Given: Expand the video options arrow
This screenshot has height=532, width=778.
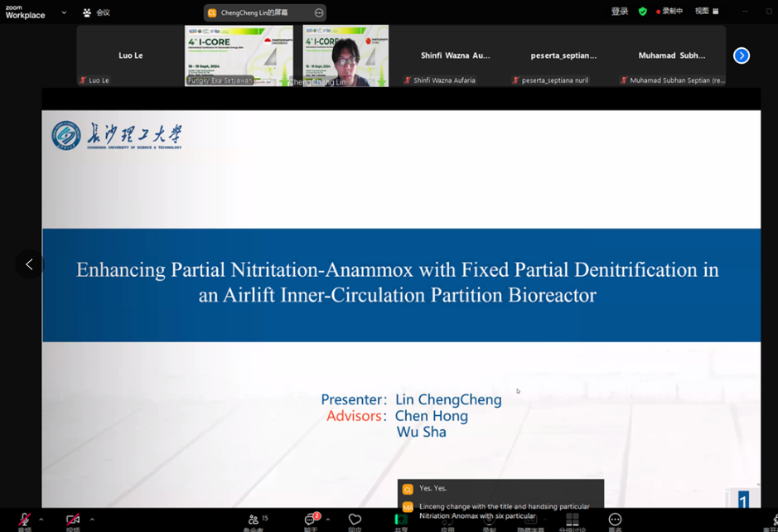Looking at the screenshot, I should (92, 520).
